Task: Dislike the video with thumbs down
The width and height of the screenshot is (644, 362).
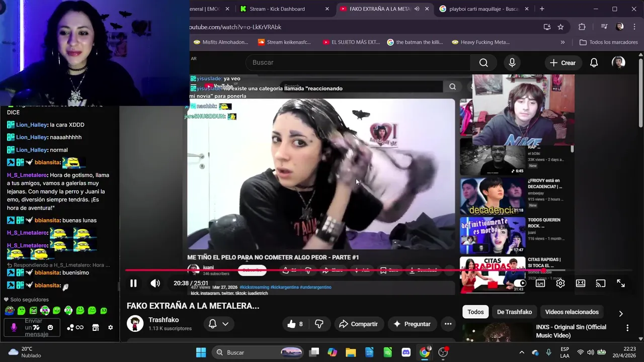Action: [x=319, y=324]
